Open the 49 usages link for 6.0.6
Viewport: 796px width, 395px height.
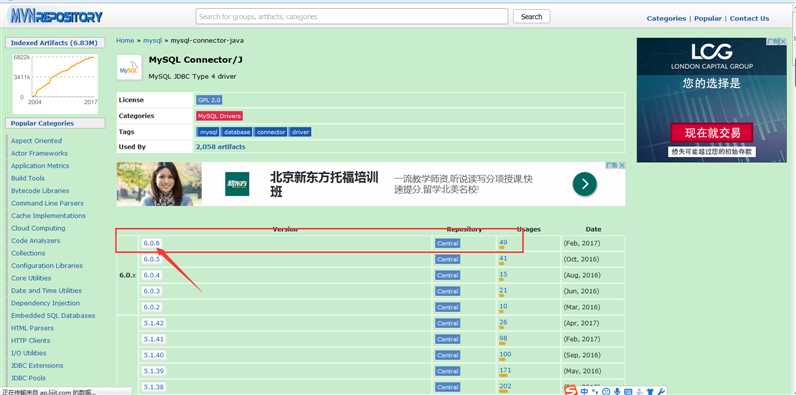[x=503, y=243]
